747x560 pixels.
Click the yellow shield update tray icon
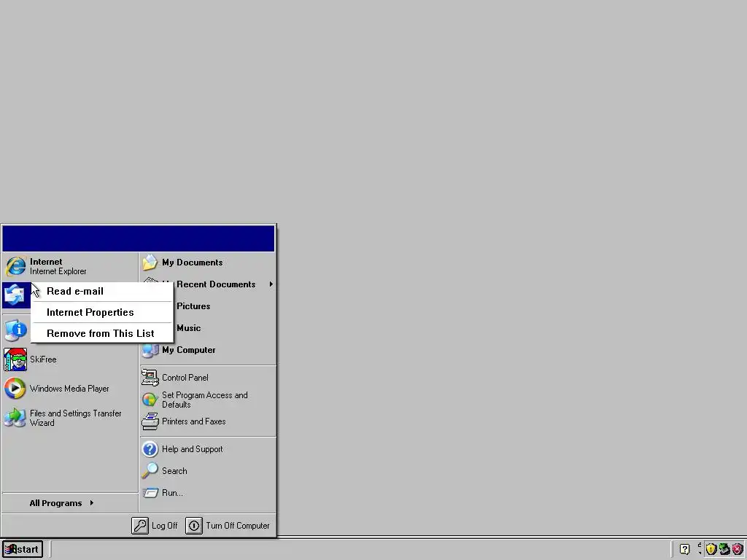tap(711, 549)
